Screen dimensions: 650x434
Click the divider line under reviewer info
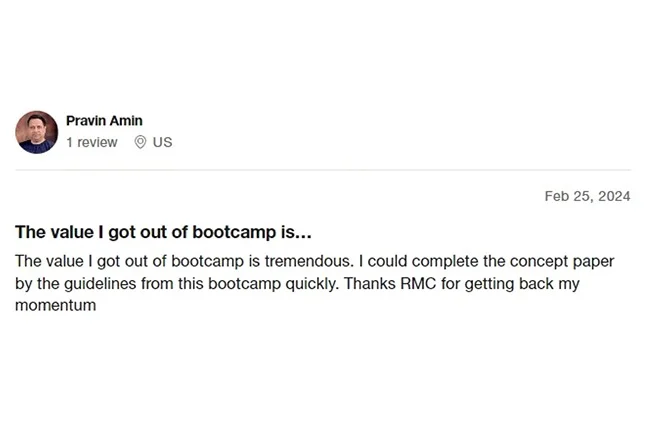coord(322,170)
